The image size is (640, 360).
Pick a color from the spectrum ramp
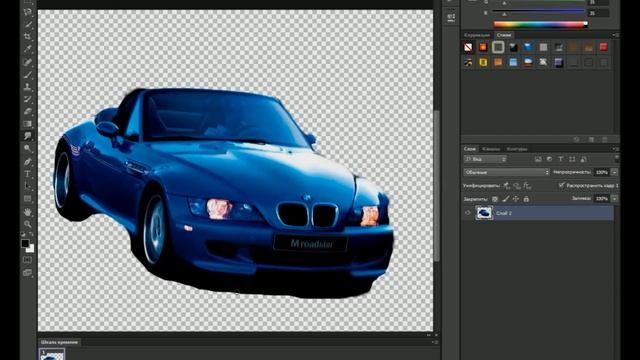pos(540,24)
